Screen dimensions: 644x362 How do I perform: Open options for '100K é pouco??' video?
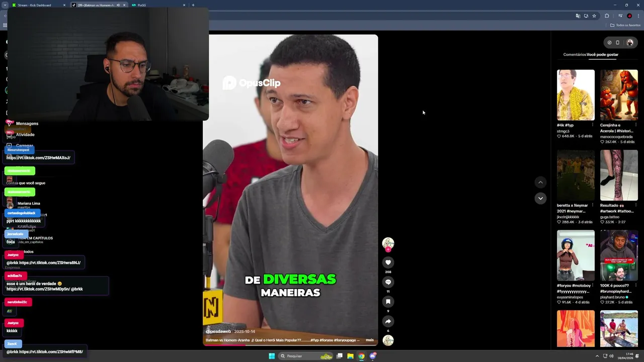(635, 286)
